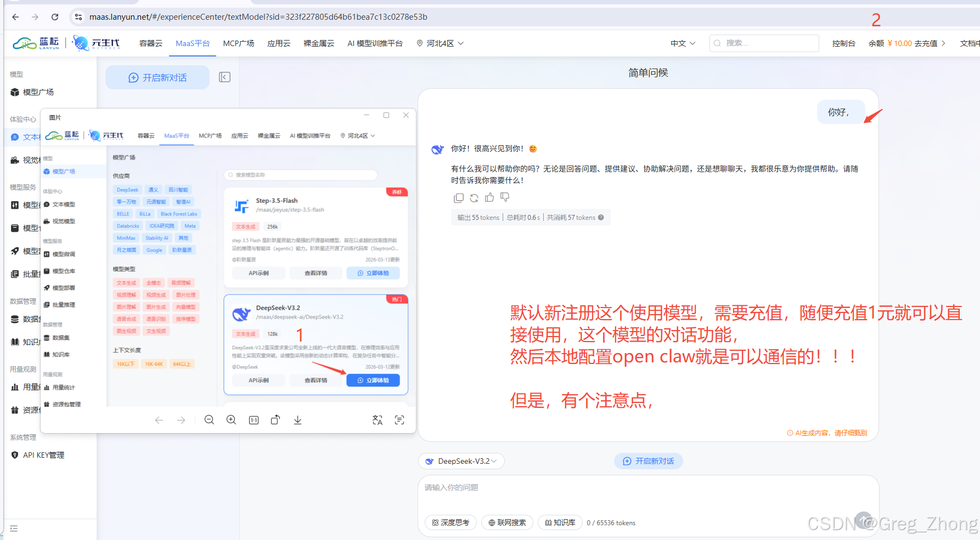Click the AI生成内容,请仔细甄别 notice
Screen dimensions: 980x540
tap(827, 433)
